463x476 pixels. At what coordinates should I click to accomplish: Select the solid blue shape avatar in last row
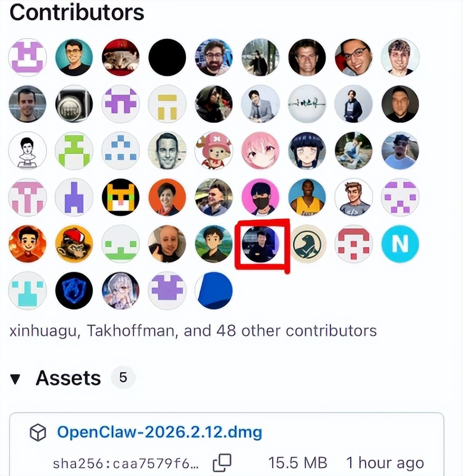(214, 291)
